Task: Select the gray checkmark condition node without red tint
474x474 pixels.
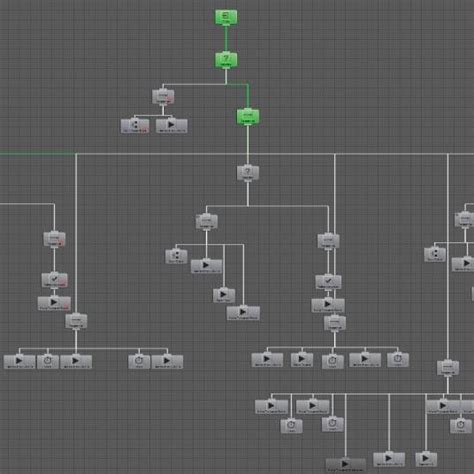Action: click(x=328, y=282)
